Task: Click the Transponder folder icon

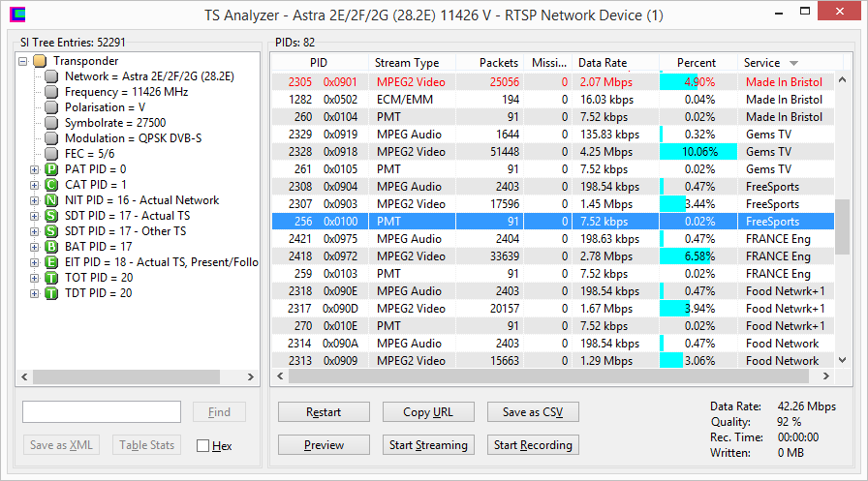Action: (40, 61)
